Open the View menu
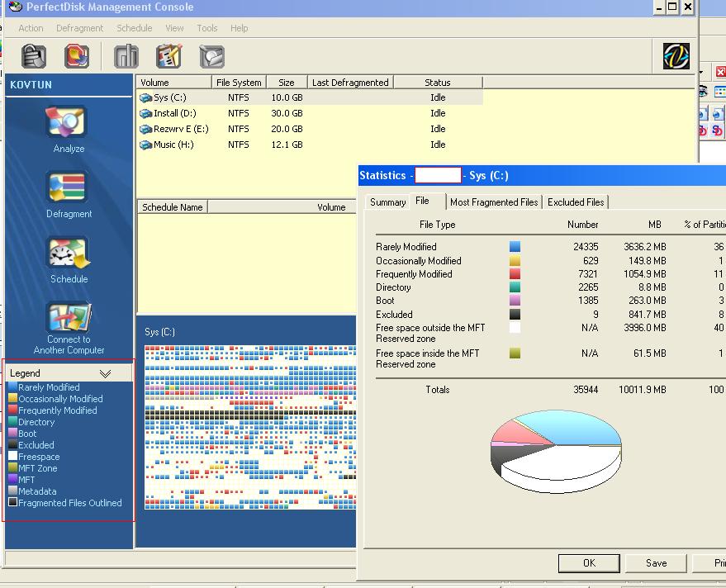Viewport: 726px width, 588px height. pos(174,28)
